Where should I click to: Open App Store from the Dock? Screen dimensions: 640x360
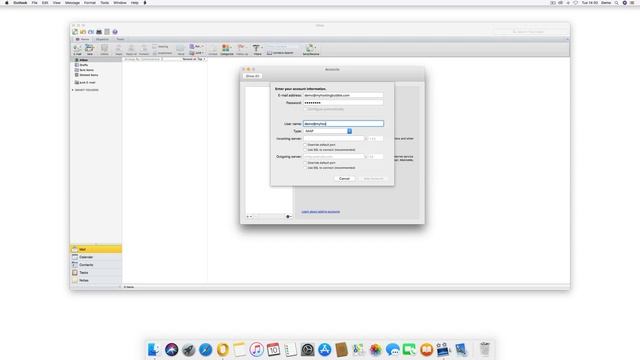click(324, 349)
